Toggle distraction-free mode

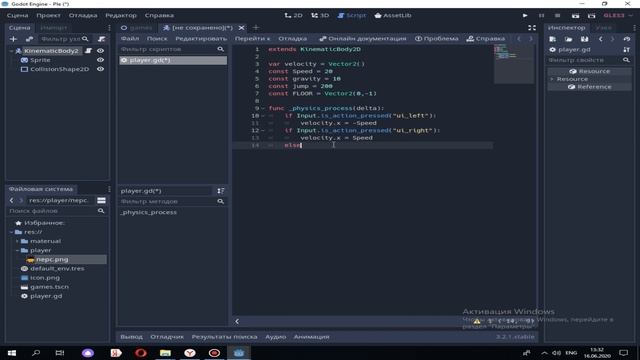click(532, 28)
